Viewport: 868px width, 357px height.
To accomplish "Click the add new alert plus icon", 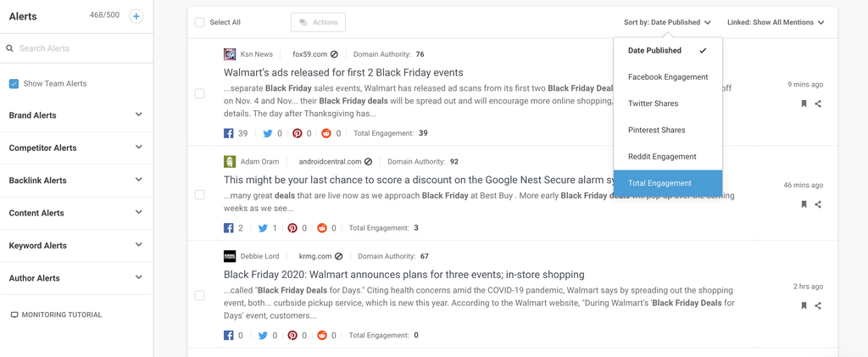I will [136, 16].
